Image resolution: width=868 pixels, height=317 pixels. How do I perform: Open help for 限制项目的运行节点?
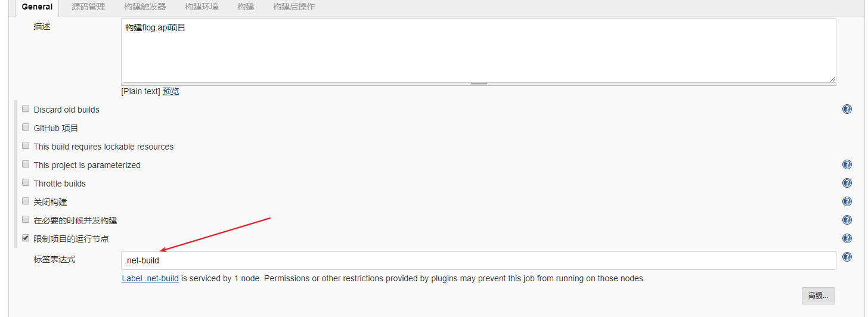[847, 239]
